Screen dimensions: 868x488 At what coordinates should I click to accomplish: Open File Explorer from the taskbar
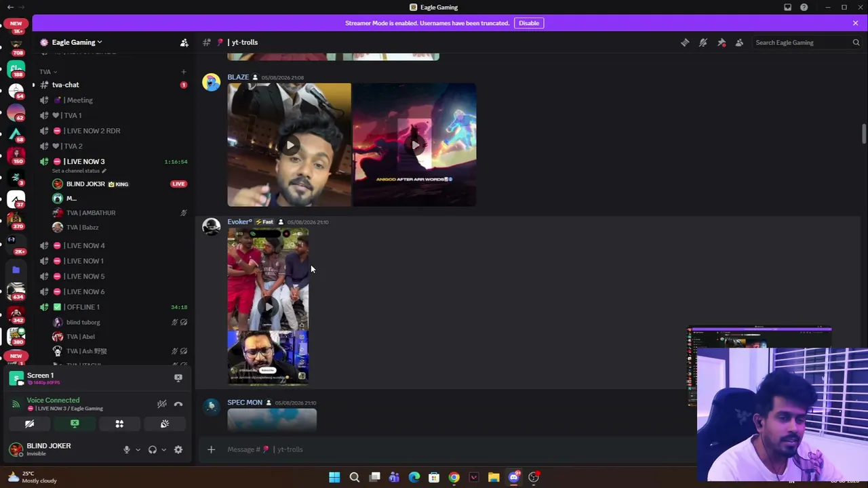[494, 477]
